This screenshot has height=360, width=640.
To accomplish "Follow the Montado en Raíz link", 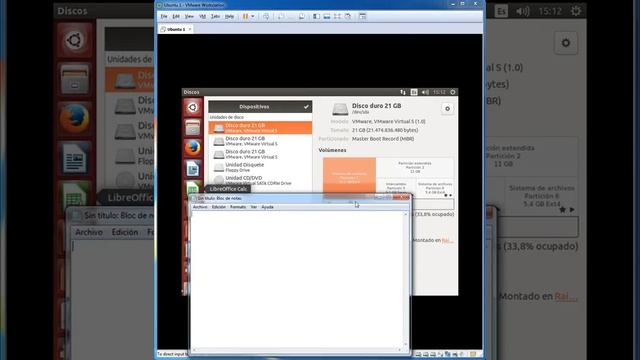I will 447,240.
